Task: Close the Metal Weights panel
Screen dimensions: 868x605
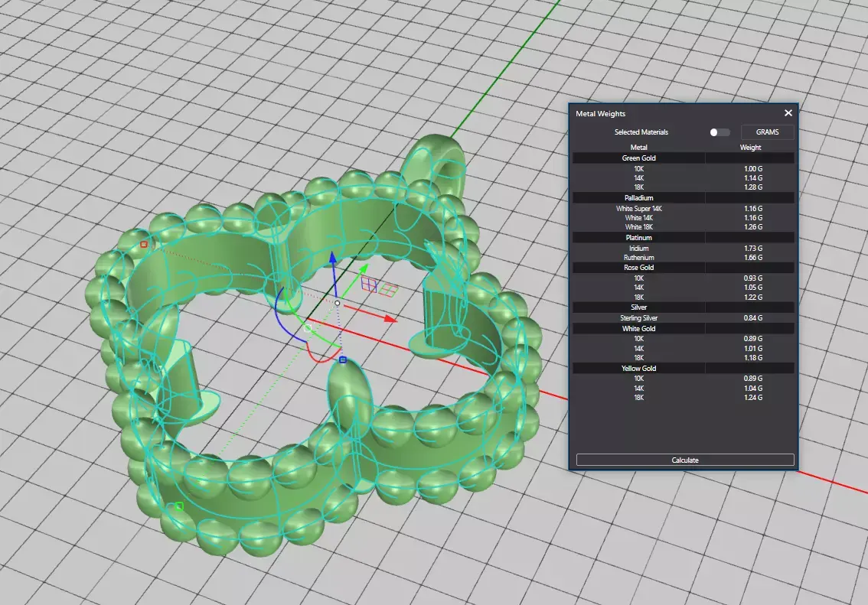Action: [788, 112]
